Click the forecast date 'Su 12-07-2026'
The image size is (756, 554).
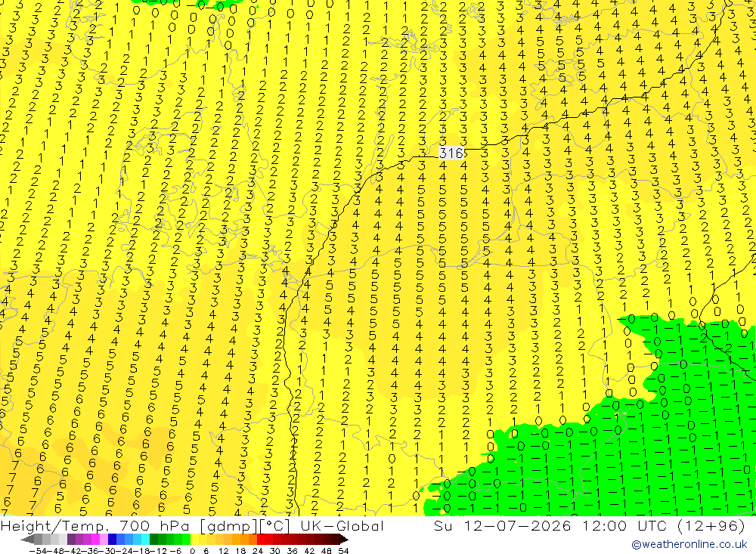pyautogui.click(x=504, y=526)
